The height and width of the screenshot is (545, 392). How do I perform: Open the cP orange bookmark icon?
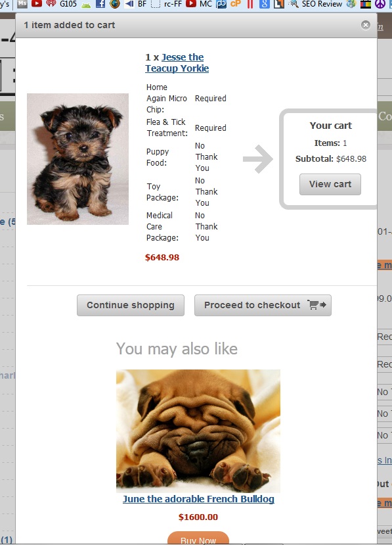(236, 4)
